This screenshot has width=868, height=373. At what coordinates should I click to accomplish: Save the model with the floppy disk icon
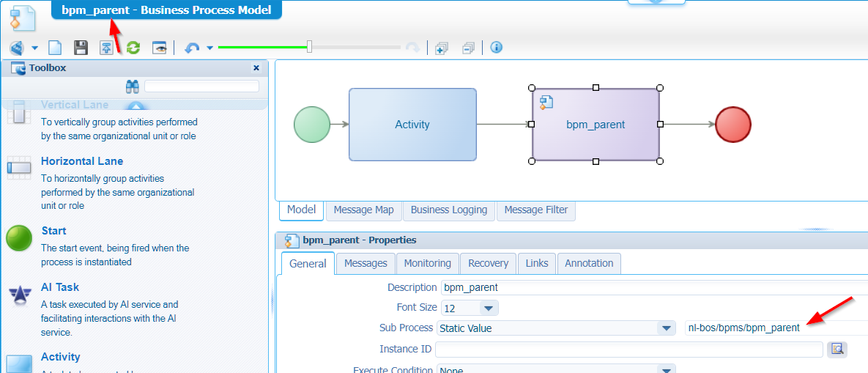(81, 48)
